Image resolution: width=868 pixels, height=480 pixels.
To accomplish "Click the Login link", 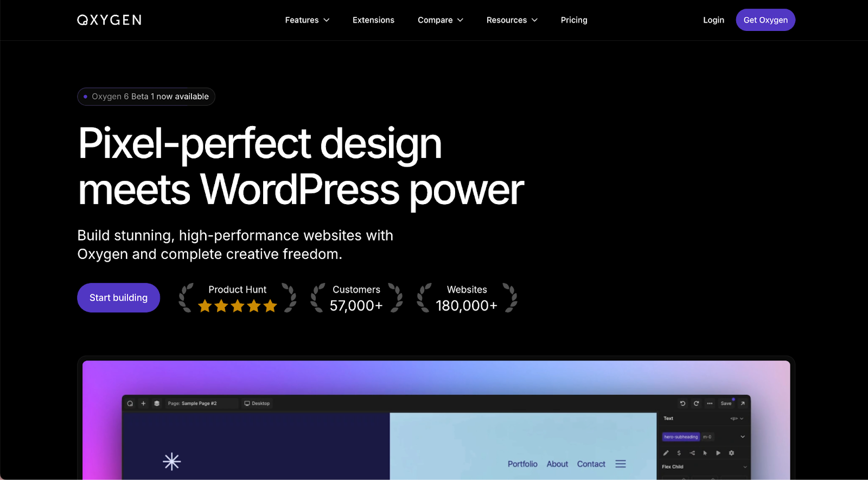I will click(713, 20).
